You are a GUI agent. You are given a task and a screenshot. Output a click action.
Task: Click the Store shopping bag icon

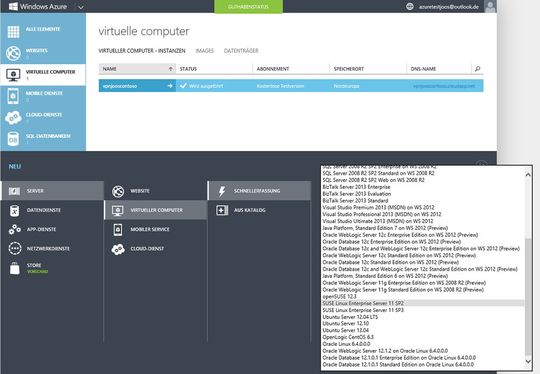point(15,268)
